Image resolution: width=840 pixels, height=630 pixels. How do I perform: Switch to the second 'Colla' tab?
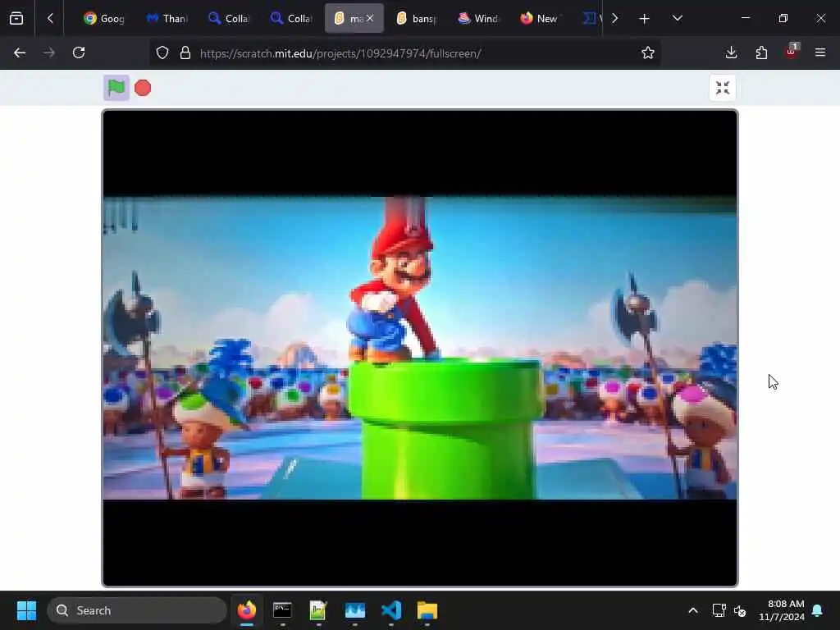[x=291, y=19]
